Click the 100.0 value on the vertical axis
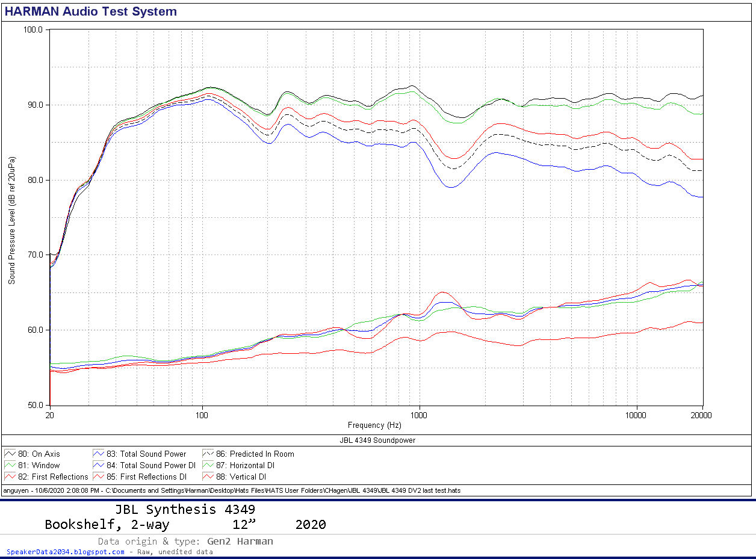756x559 pixels. pos(33,30)
